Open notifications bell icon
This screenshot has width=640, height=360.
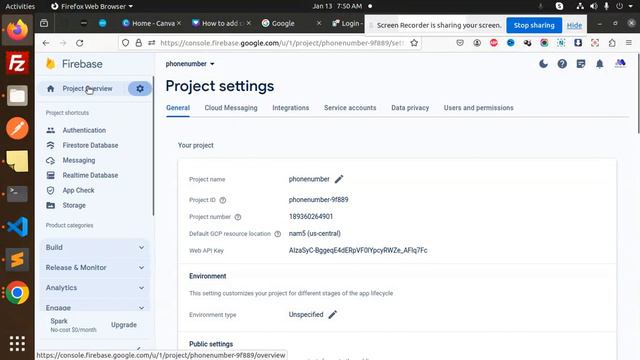[x=600, y=64]
